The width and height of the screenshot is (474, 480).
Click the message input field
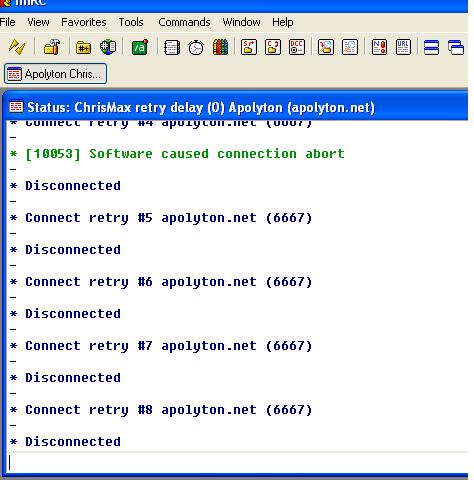(x=237, y=463)
